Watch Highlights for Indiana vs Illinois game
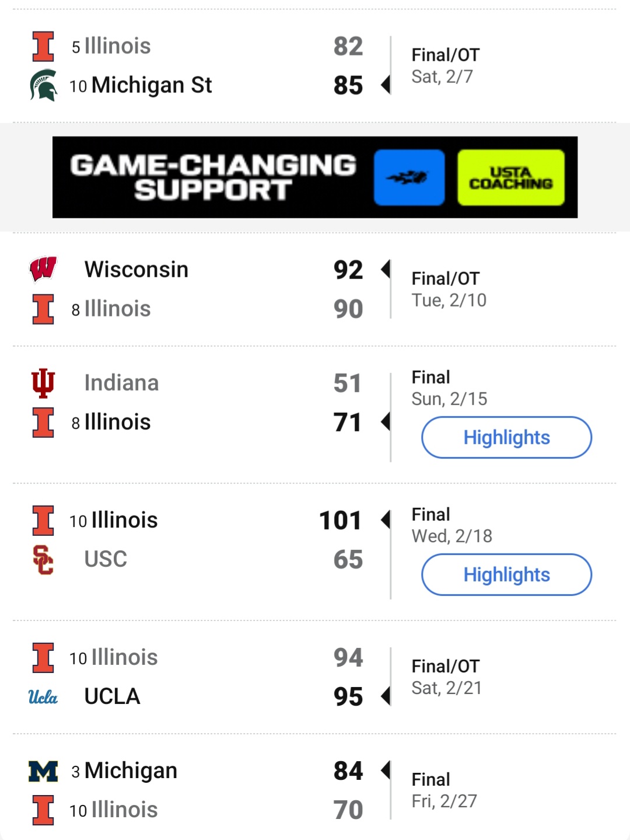630x840 pixels. pyautogui.click(x=506, y=437)
